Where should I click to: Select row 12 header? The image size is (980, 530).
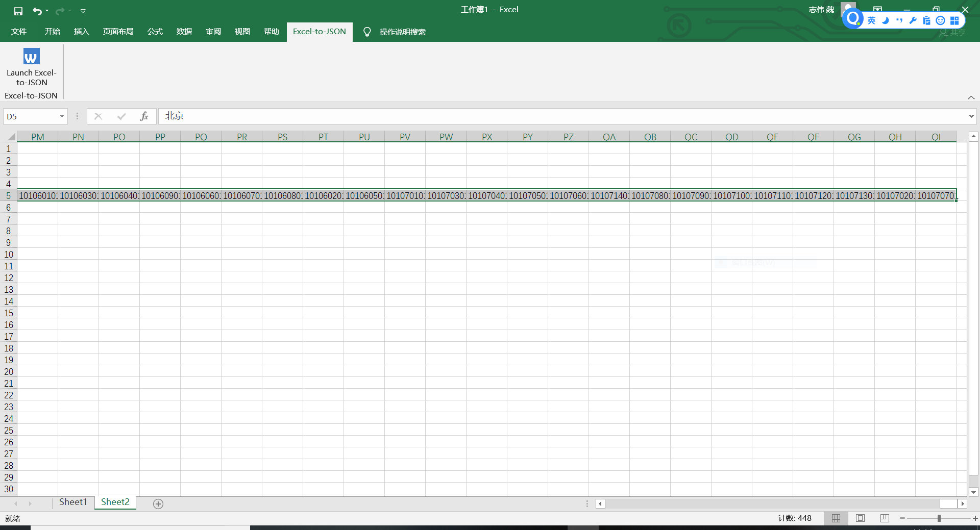tap(8, 278)
